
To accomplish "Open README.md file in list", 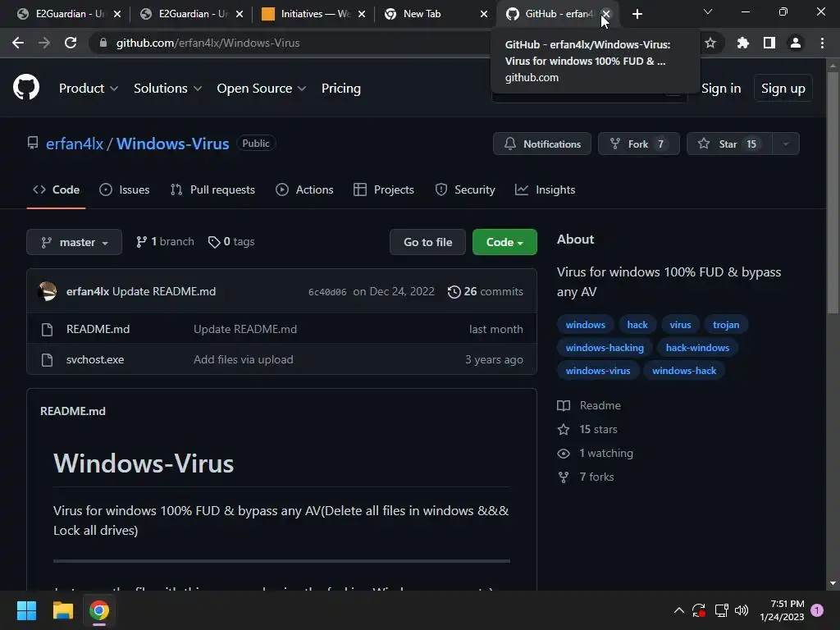I will pos(98,329).
